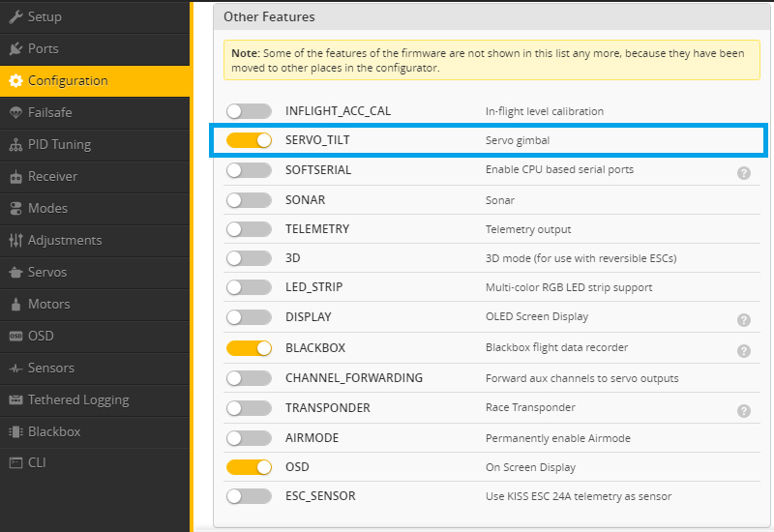Turn off the OSD feature toggle
This screenshot has width=774, height=532.
click(x=249, y=467)
